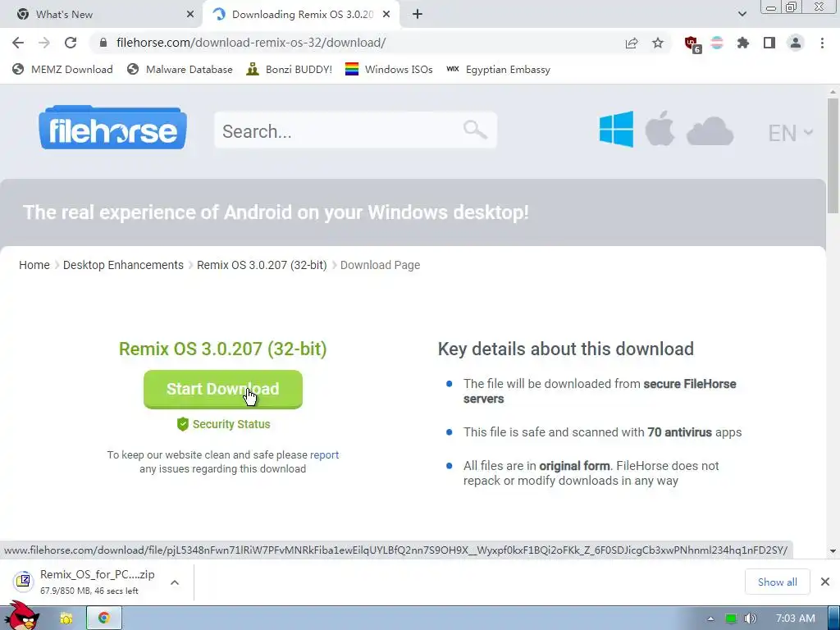840x630 pixels.
Task: Click the FileHorse logo
Action: pyautogui.click(x=113, y=127)
